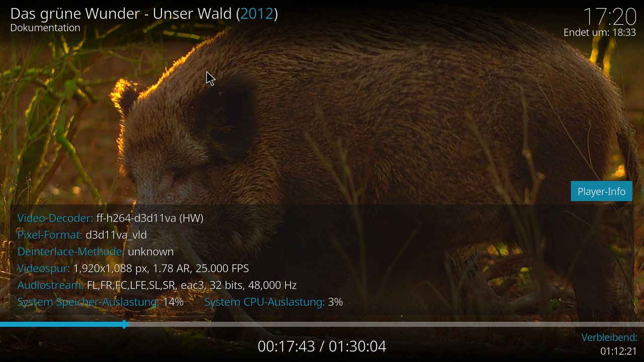Select the Video-Decoder info line
The height and width of the screenshot is (362, 644).
[x=110, y=218]
